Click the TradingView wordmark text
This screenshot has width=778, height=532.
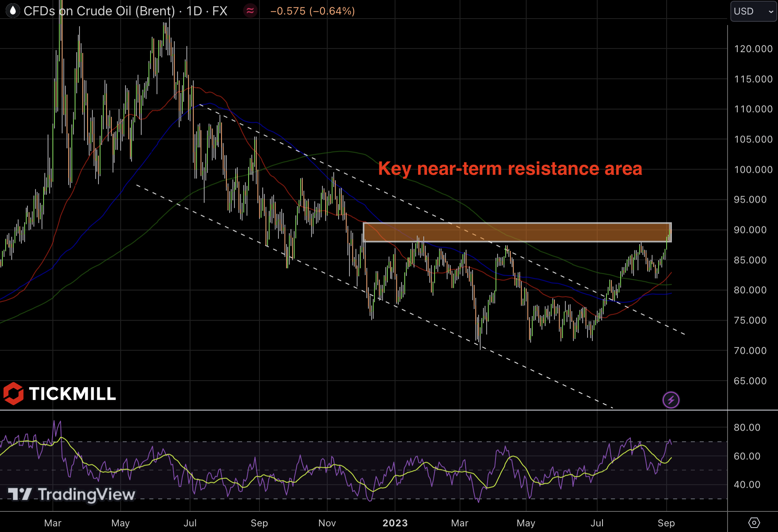coord(86,494)
